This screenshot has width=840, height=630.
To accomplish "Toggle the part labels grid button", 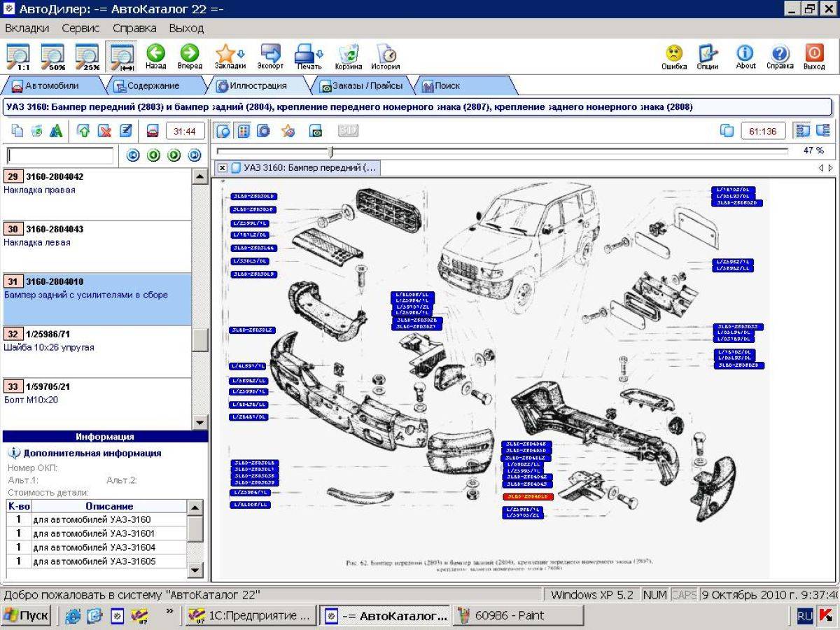I will pos(243,131).
